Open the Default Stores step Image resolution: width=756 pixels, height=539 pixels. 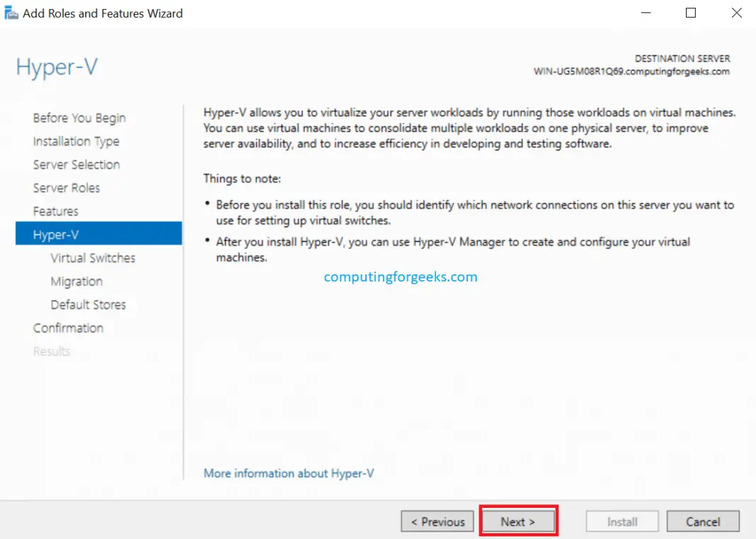[x=88, y=304]
